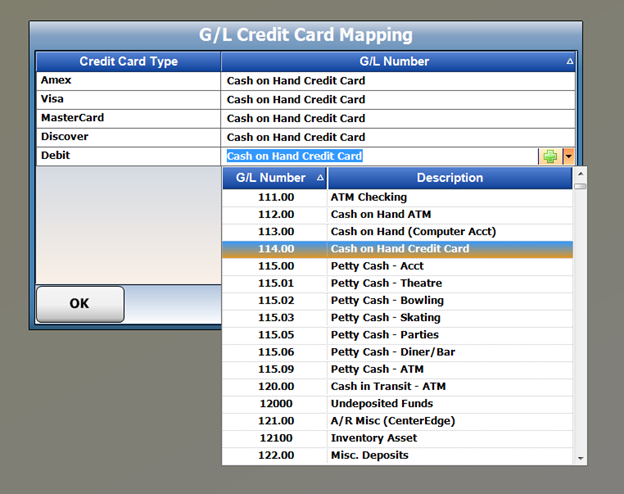The height and width of the screenshot is (494, 624).
Task: Choose highlighted 114.00 Cash on Hand Credit Card
Action: [398, 249]
